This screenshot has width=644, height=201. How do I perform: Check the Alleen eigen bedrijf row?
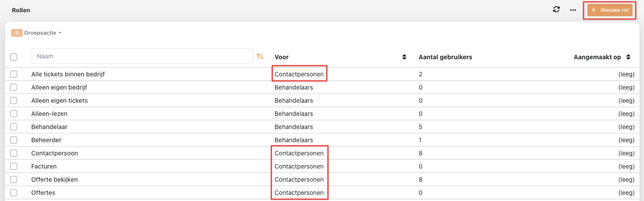14,87
